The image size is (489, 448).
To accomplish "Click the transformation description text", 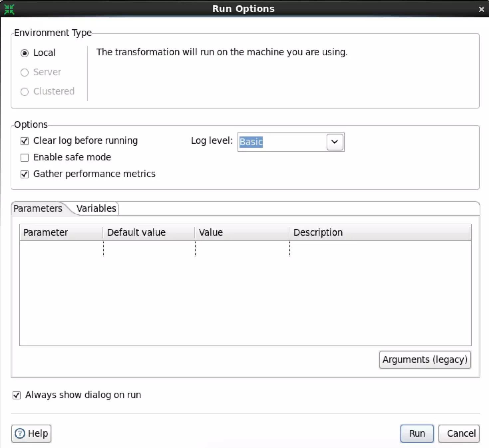I will point(222,52).
